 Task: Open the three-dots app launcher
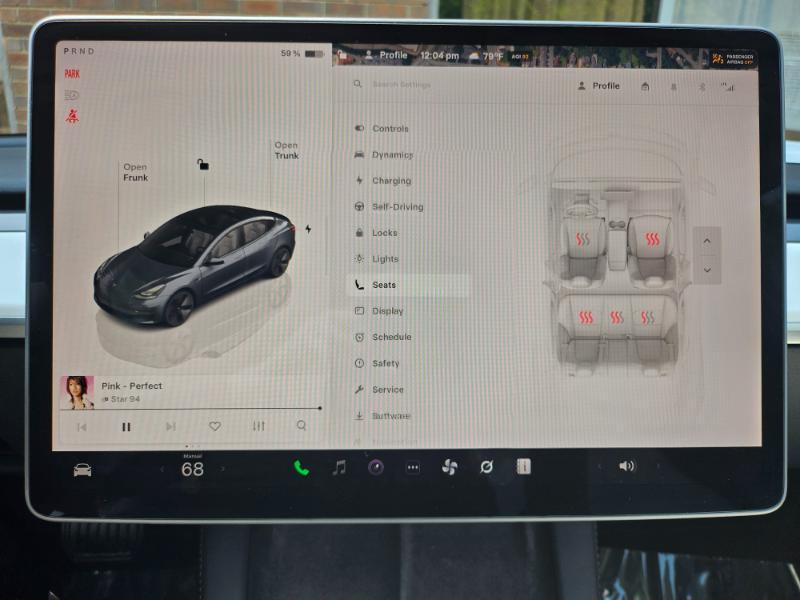tap(412, 467)
